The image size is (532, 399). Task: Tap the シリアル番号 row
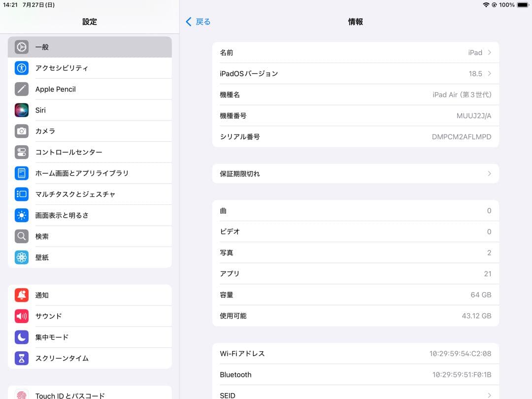[355, 137]
